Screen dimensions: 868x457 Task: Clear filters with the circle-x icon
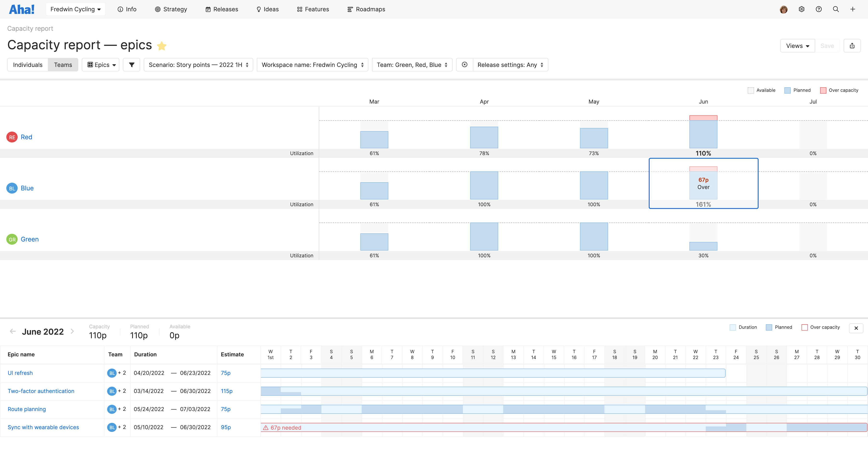pyautogui.click(x=464, y=64)
